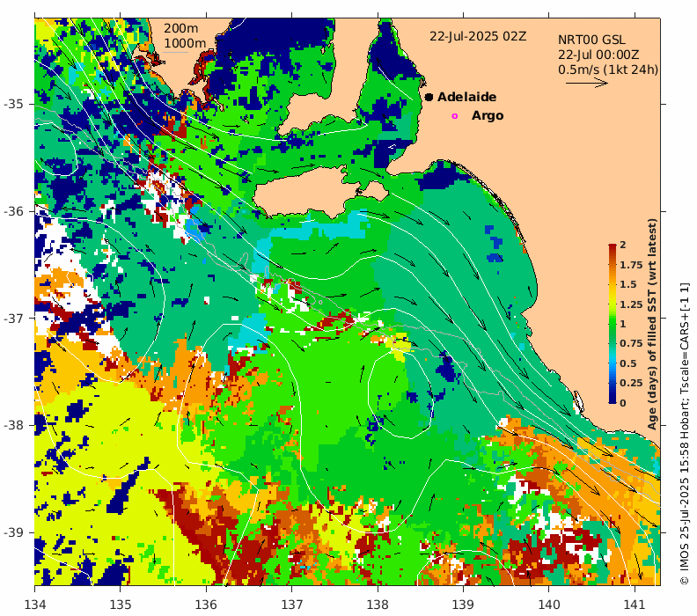Click the colorbar tick label 1.25
697x616 pixels.
point(631,304)
